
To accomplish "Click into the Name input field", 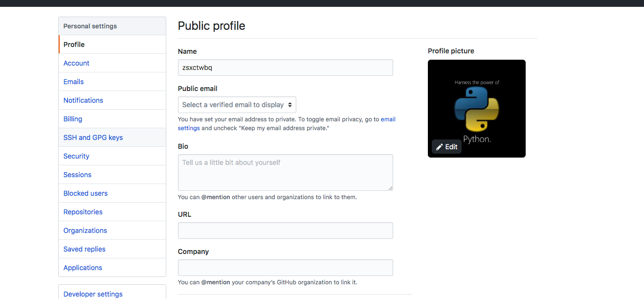I will (x=286, y=68).
